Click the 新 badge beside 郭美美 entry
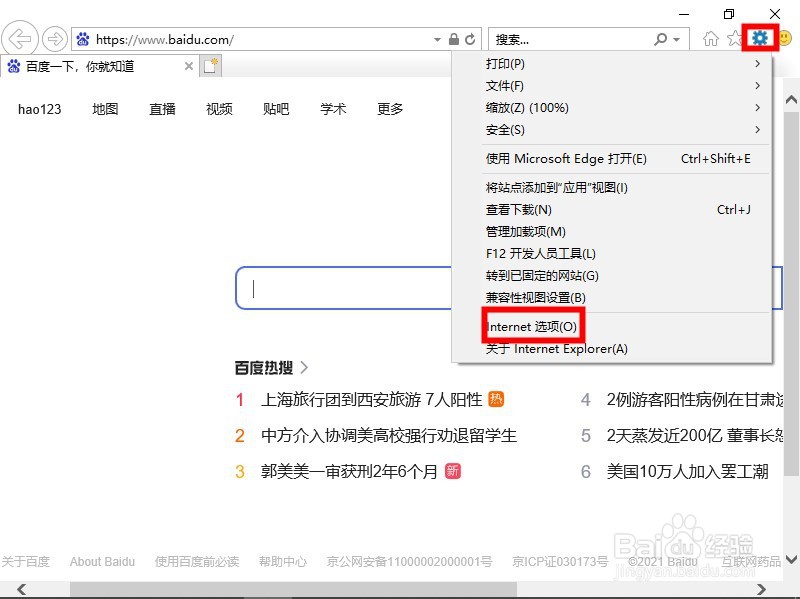Viewport: 800px width, 599px height. click(x=453, y=471)
